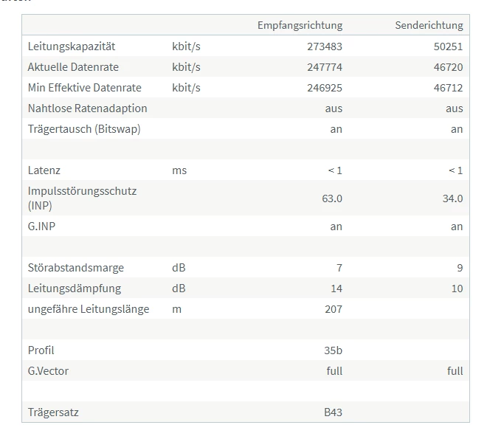Select the Min Effektive Datenrate label
Image resolution: width=504 pixels, height=439 pixels.
[x=85, y=88]
